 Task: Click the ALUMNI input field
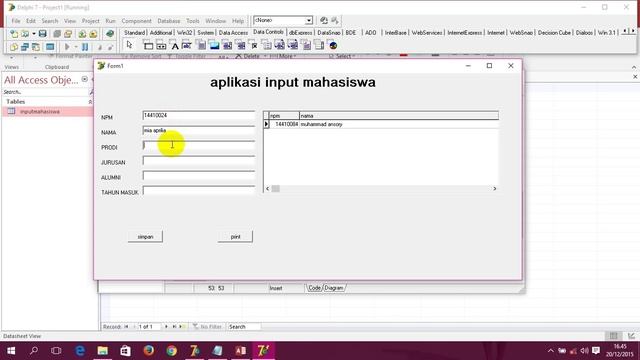click(199, 176)
